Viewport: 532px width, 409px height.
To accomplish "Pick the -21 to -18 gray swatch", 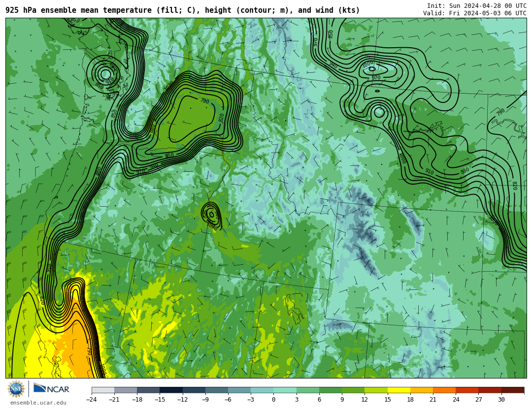I will click(x=126, y=390).
